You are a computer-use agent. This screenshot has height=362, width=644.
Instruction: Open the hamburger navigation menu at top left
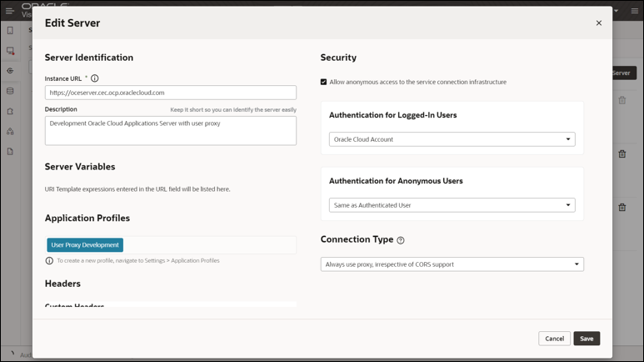click(x=9, y=11)
